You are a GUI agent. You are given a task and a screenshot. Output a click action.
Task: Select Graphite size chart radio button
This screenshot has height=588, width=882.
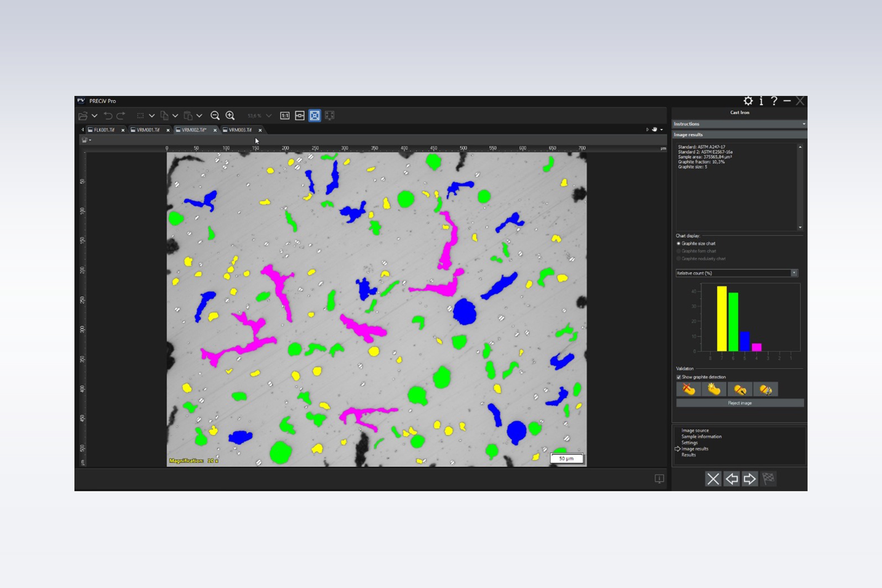point(678,244)
